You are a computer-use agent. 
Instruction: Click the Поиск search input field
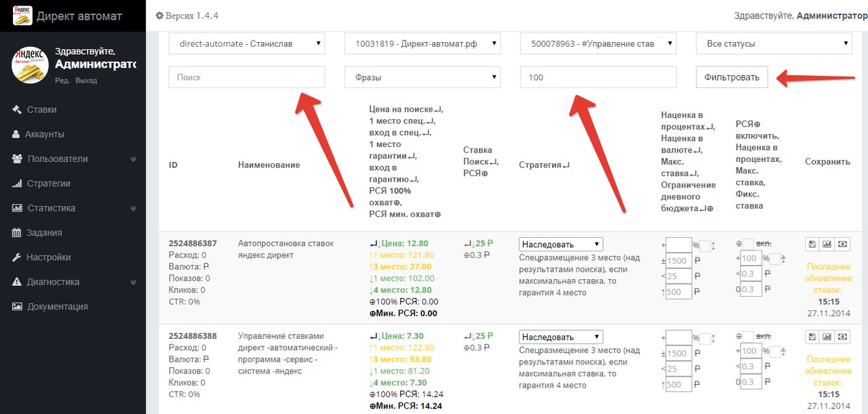point(247,77)
